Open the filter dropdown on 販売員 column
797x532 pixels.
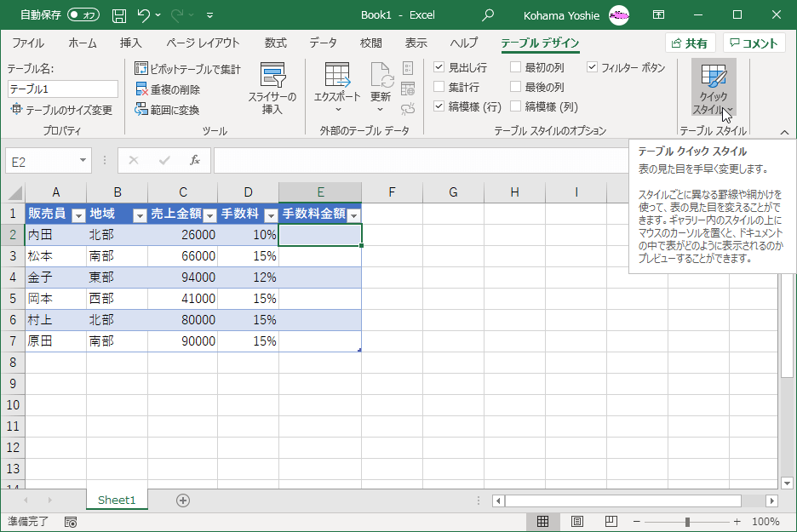(78, 214)
